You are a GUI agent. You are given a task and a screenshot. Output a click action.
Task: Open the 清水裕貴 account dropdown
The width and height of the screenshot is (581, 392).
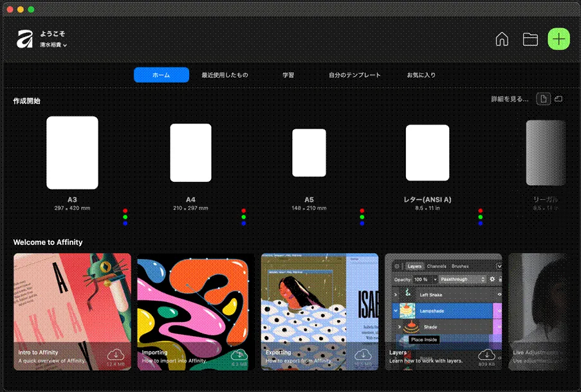point(51,45)
